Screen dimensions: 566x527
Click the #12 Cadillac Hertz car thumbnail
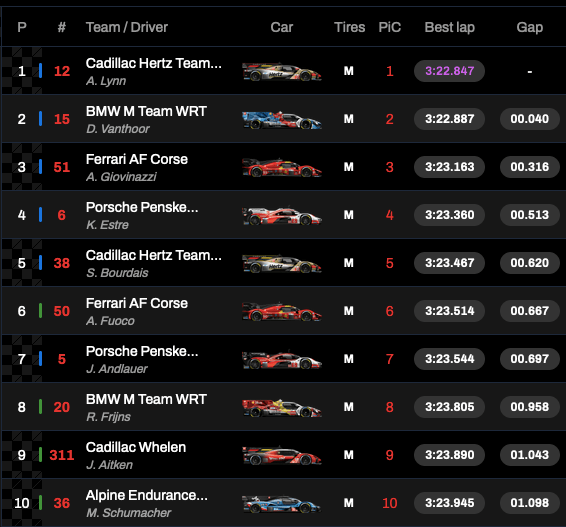click(x=282, y=71)
